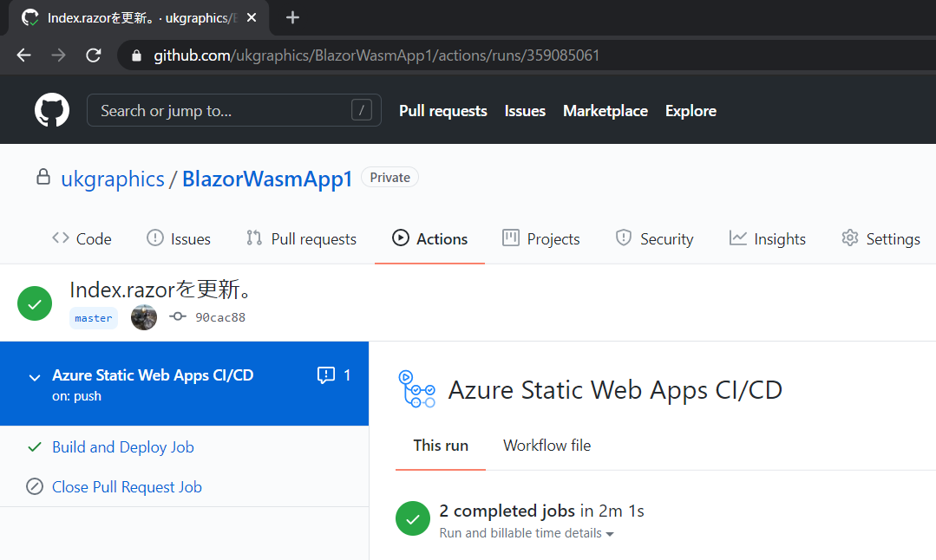Screen dimensions: 936x560
Task: Click the annotations comment icon with count 1
Action: [x=326, y=375]
